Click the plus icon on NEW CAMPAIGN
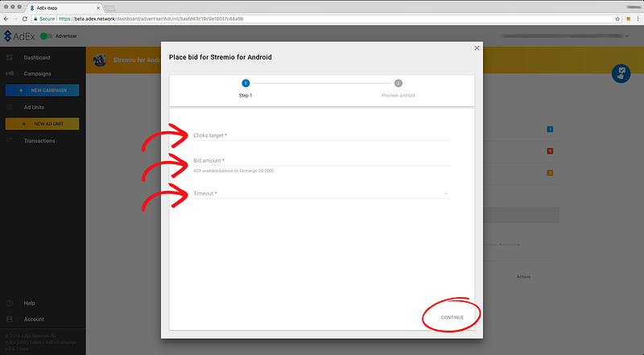 click(x=21, y=90)
